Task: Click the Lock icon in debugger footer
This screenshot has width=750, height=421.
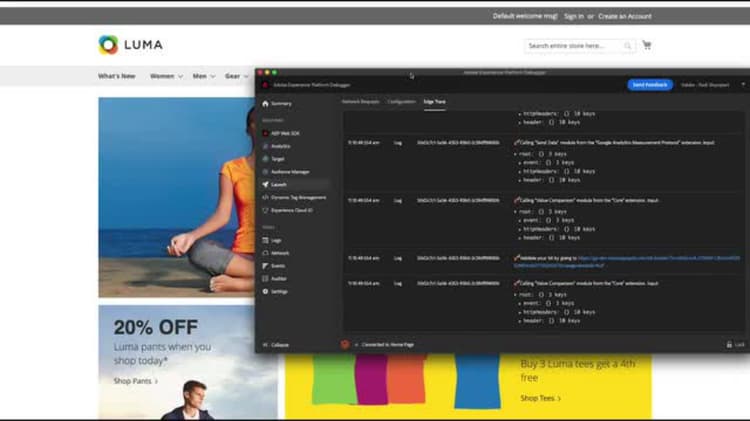Action: [729, 344]
